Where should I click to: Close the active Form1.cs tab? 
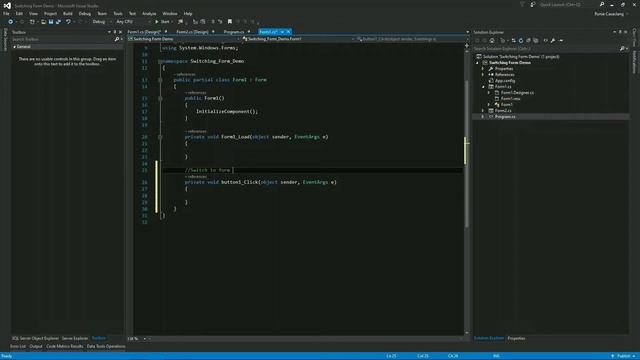288,32
